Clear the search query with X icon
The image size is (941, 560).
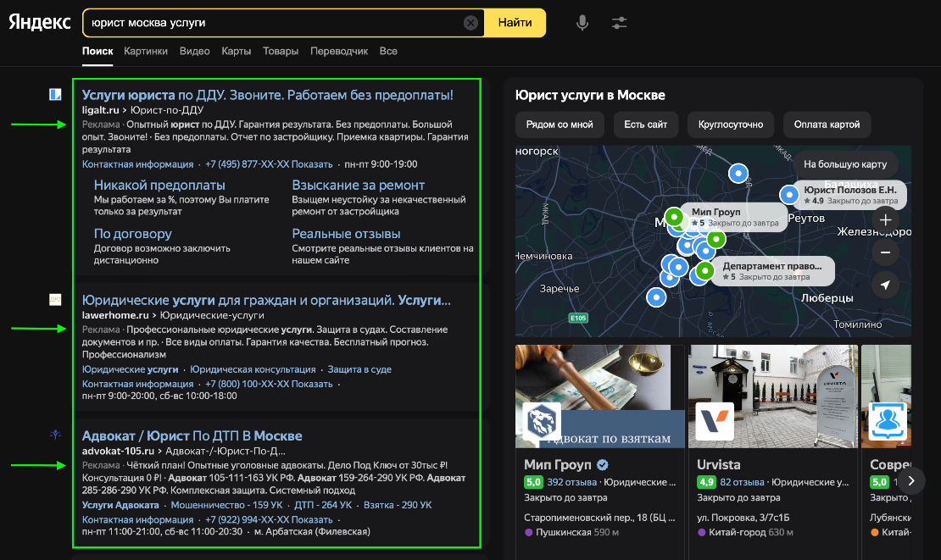470,23
